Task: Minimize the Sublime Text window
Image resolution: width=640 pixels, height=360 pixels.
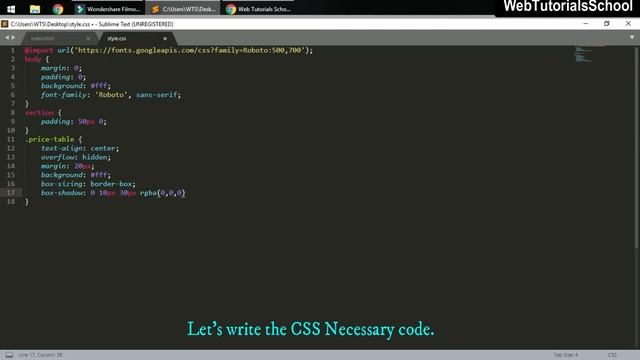Action: pos(586,24)
